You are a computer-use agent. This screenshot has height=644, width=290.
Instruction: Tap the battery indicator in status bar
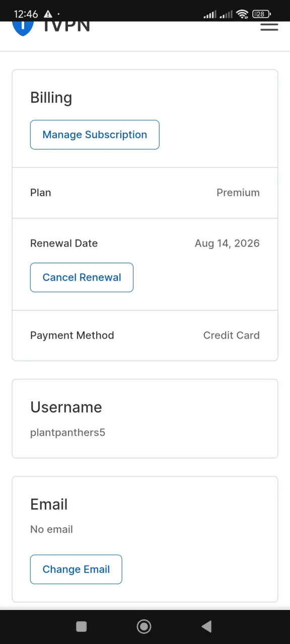coord(261,14)
